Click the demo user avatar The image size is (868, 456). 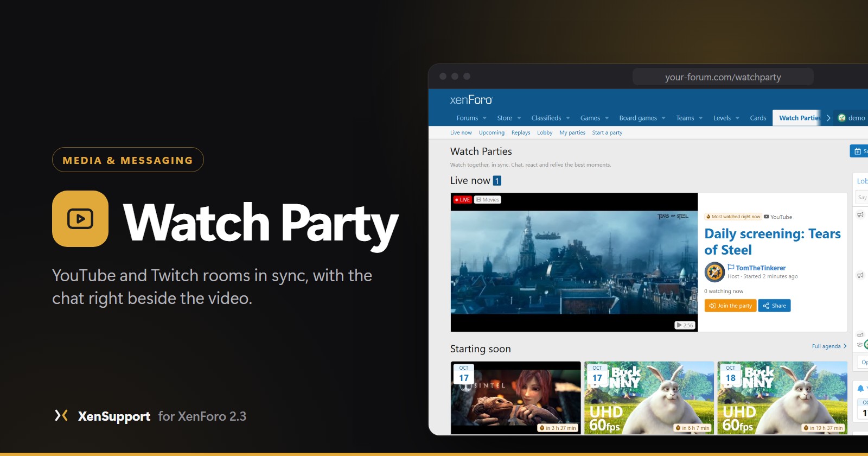coord(842,118)
